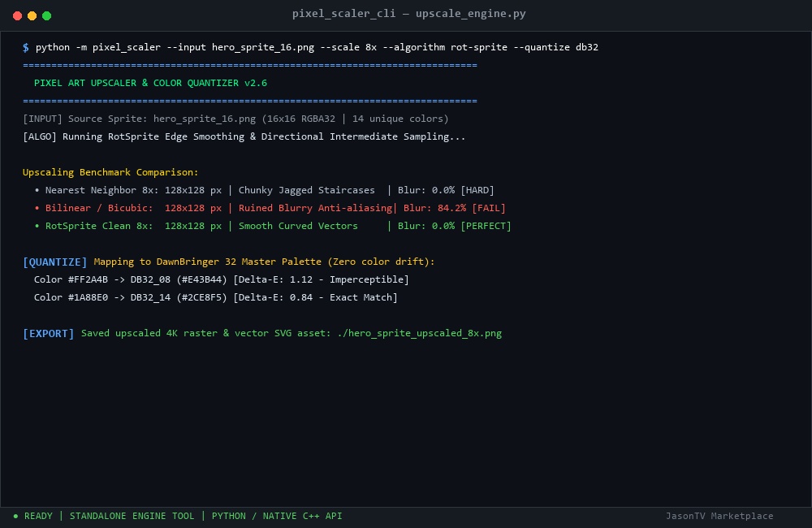Click 'Nearest Neighbor 8x:' benchmark row
The image size is (812, 528).
pyautogui.click(x=264, y=190)
